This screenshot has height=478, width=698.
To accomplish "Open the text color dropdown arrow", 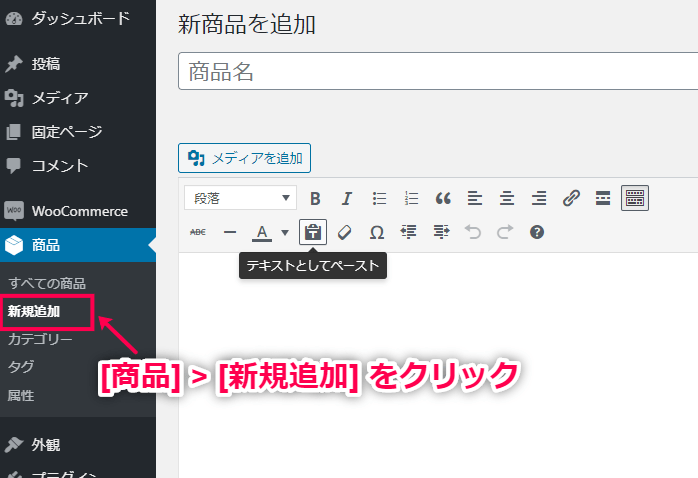I will pyautogui.click(x=285, y=232).
